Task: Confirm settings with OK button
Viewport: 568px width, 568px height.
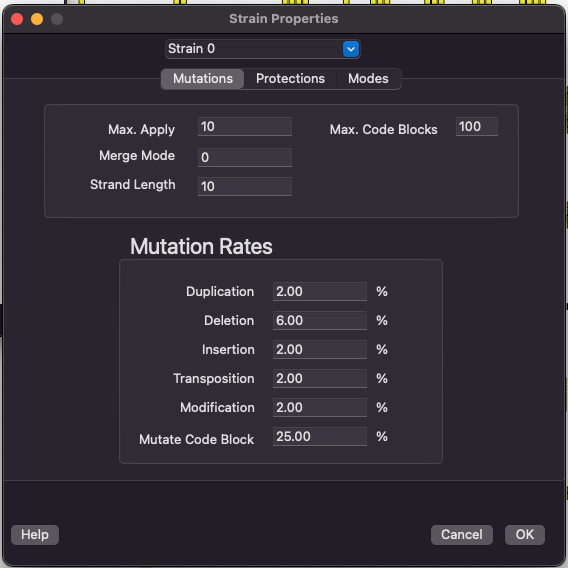Action: pyautogui.click(x=525, y=535)
